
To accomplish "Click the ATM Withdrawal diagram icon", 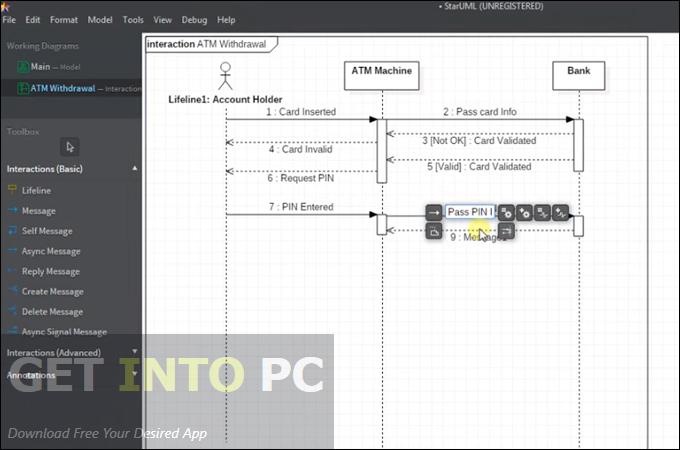I will (x=23, y=88).
